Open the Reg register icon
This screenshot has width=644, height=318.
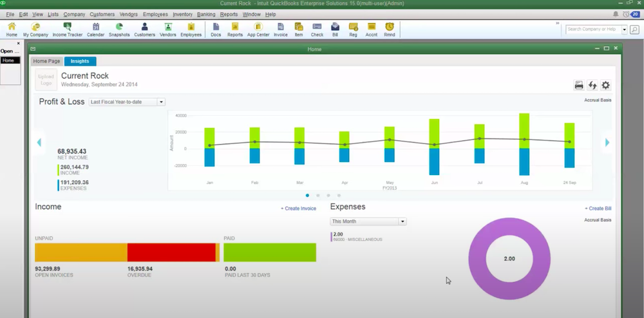point(353,30)
